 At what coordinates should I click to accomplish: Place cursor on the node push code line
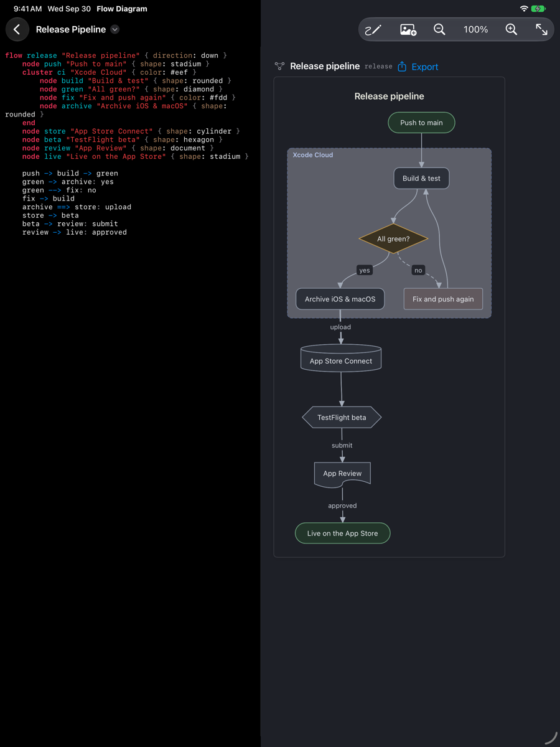[x=116, y=63]
